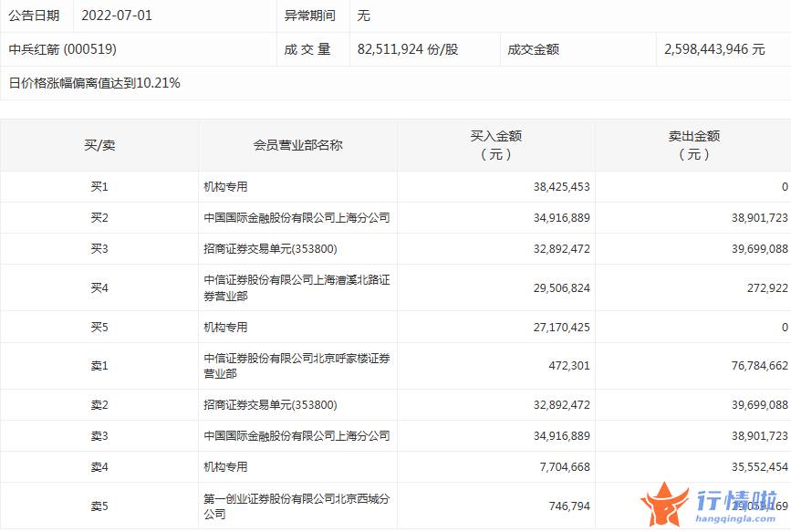791x532 pixels.
Task: Click 中国国际金融股份有限公司上海分公司 in 卖3 row
Action: pyautogui.click(x=297, y=435)
